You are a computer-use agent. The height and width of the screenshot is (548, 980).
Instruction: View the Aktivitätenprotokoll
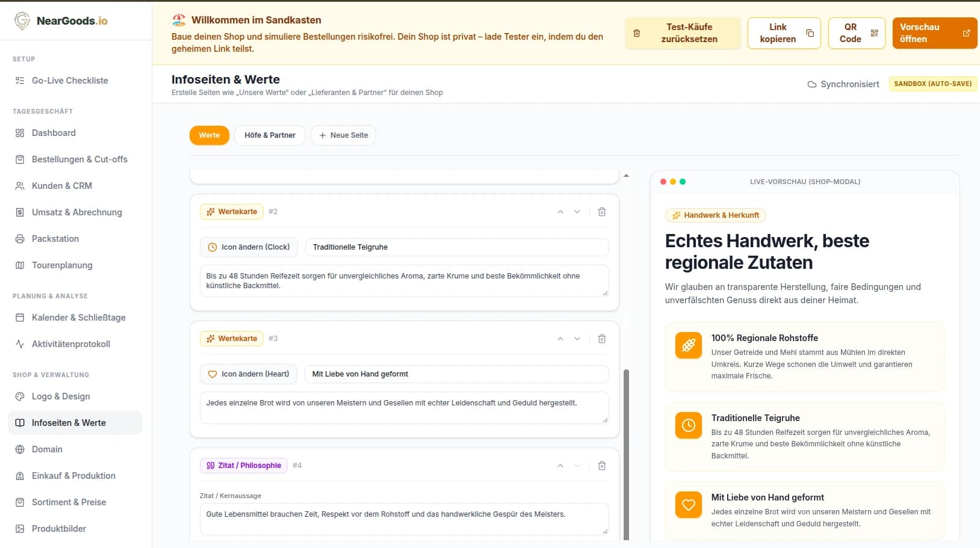75,344
